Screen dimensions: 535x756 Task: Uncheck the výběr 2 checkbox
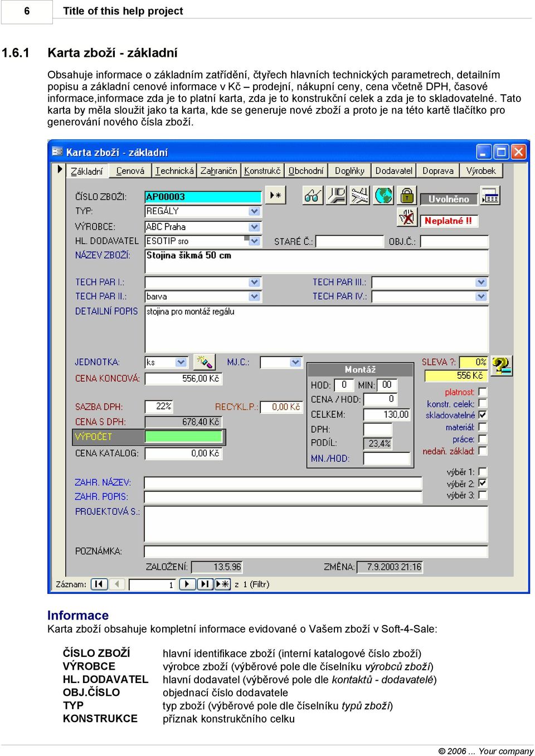483,483
